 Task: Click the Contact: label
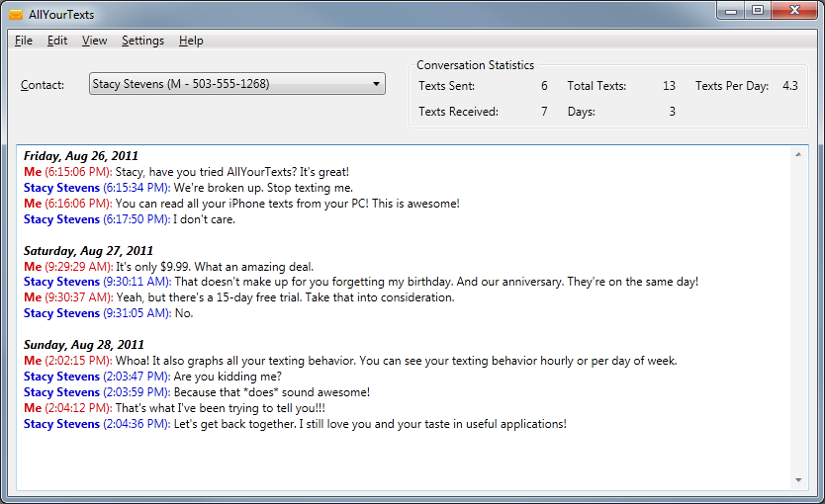point(43,85)
